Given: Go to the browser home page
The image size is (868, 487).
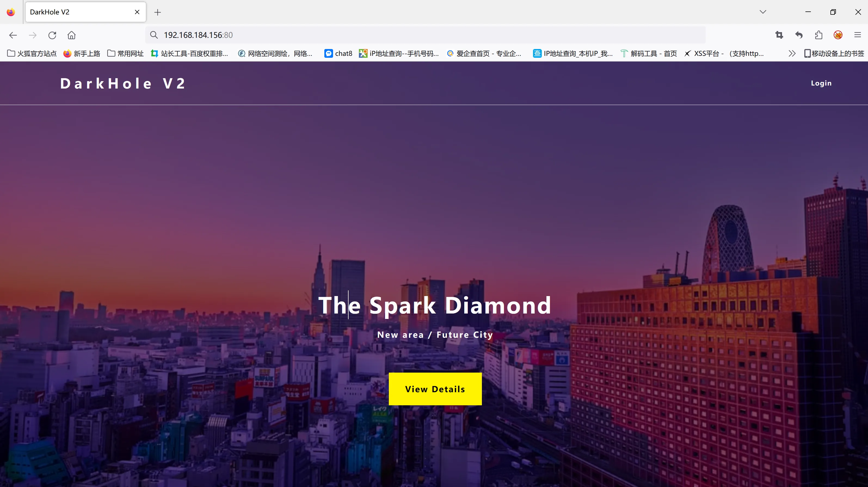Looking at the screenshot, I should 72,35.
